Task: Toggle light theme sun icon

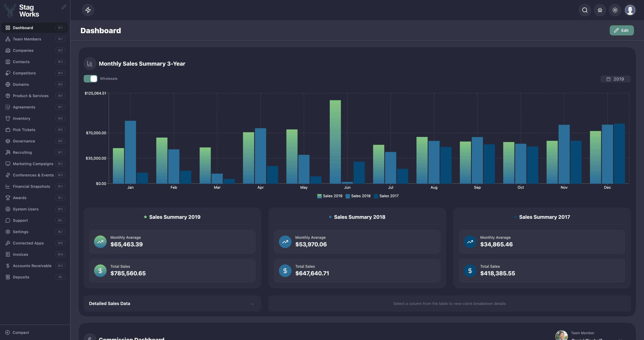Action: pyautogui.click(x=615, y=10)
